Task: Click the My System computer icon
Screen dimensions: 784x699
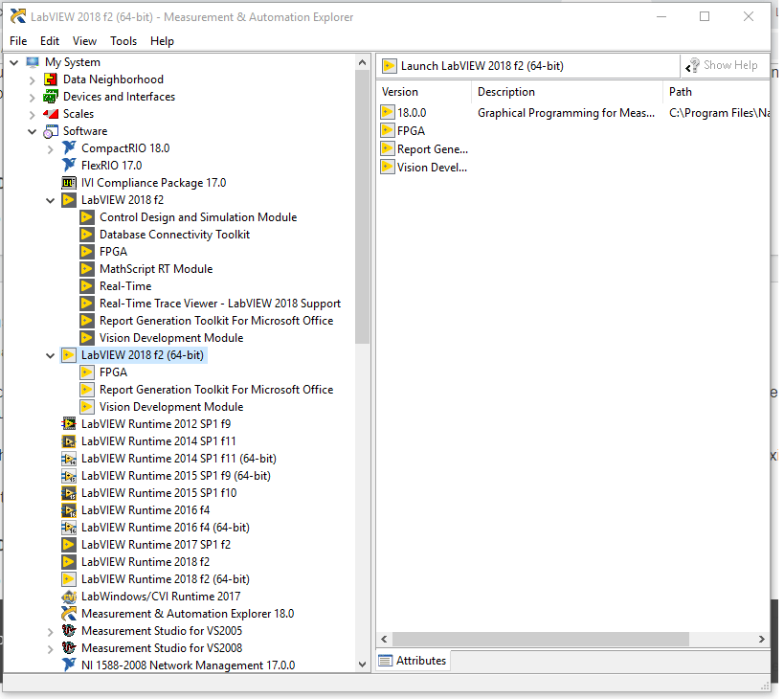Action: coord(33,62)
